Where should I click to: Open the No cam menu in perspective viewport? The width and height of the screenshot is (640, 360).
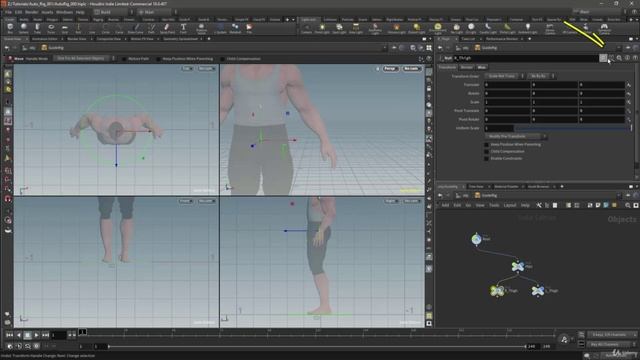(x=411, y=69)
